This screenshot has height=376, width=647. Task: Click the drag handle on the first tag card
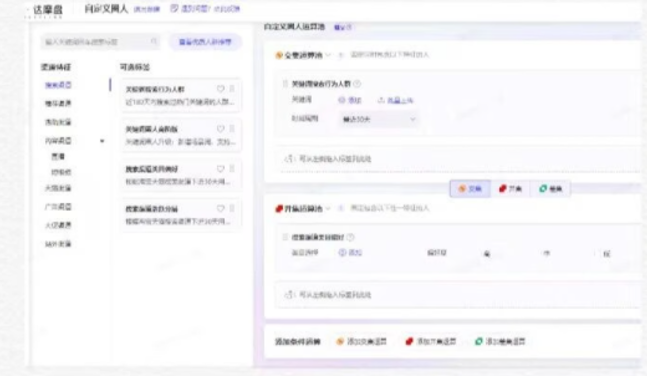232,89
